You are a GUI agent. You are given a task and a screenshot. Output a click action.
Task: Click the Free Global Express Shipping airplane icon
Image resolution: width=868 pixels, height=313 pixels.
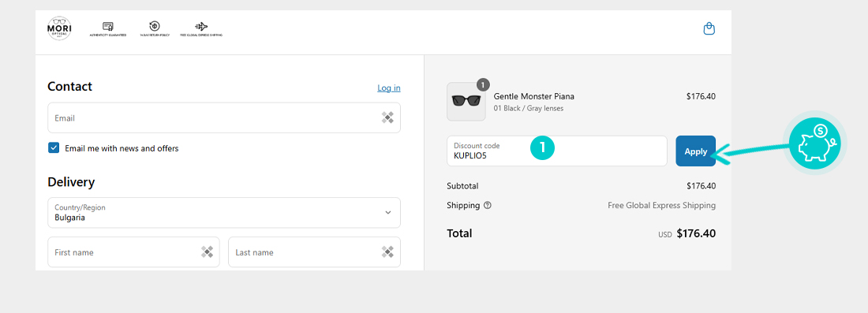click(201, 27)
